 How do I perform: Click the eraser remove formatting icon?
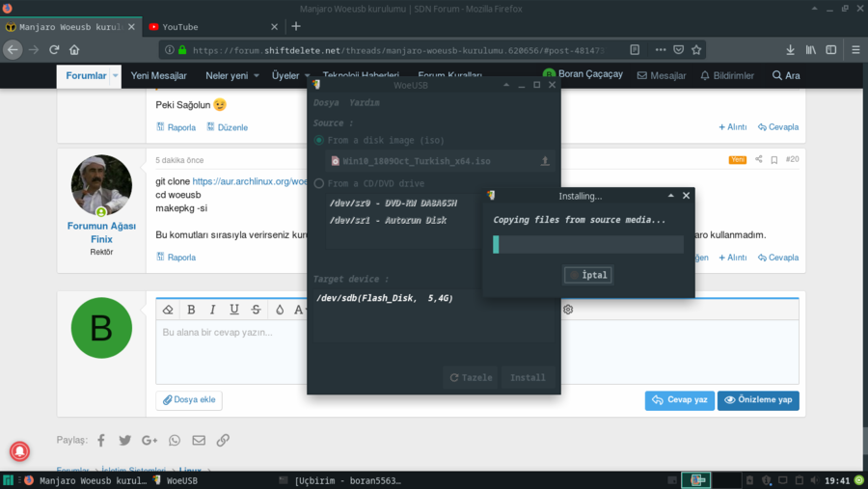(x=168, y=310)
